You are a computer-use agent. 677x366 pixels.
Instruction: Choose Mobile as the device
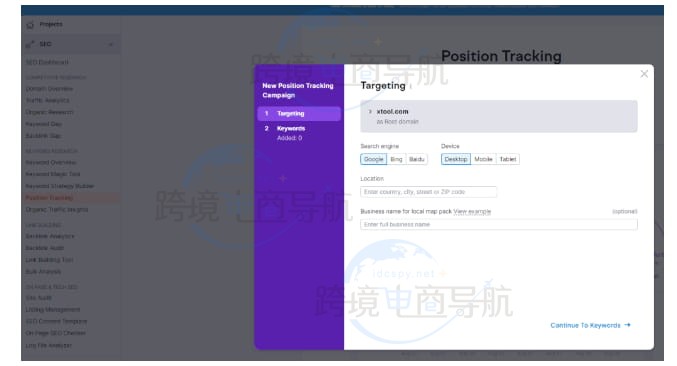pos(483,159)
